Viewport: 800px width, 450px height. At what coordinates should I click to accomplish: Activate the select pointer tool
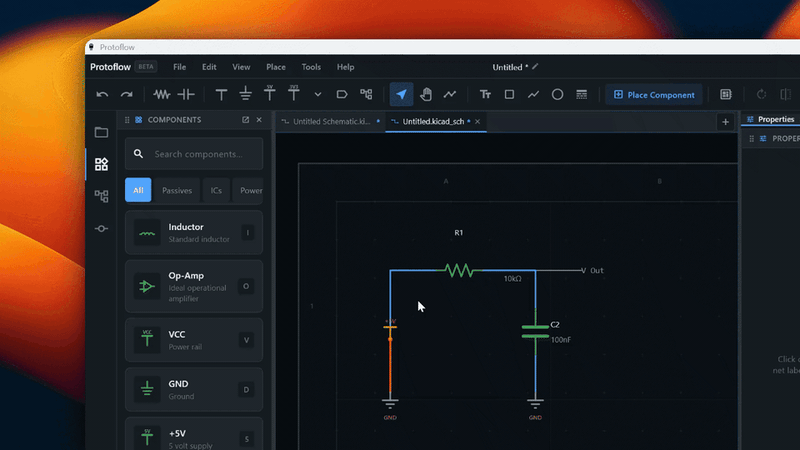tap(402, 94)
